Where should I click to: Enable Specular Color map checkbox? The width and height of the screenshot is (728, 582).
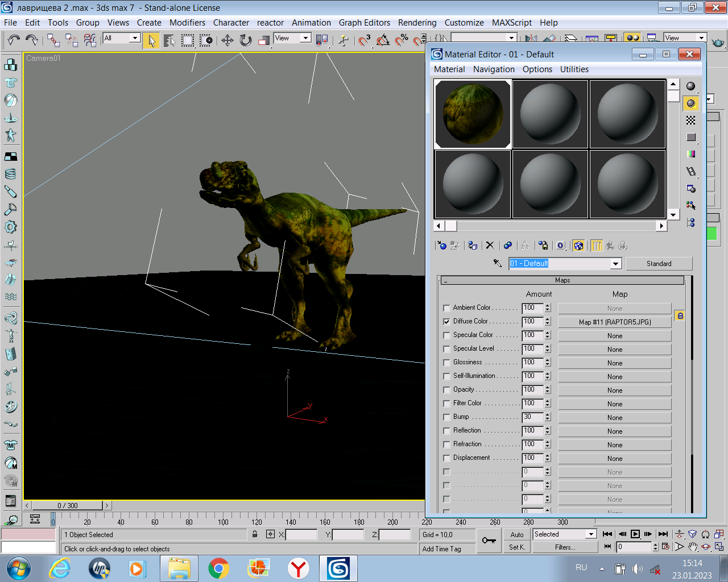[446, 335]
